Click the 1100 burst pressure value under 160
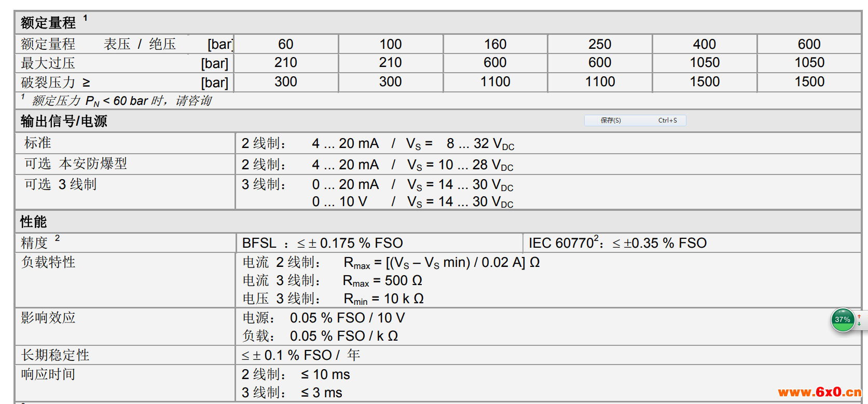Viewport: 868px width, 404px height. pos(495,82)
